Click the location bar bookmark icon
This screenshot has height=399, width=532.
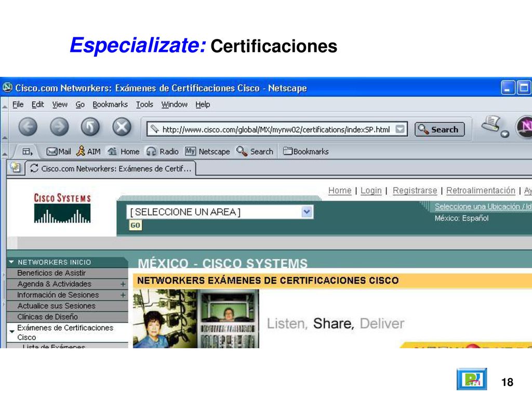[x=154, y=129]
